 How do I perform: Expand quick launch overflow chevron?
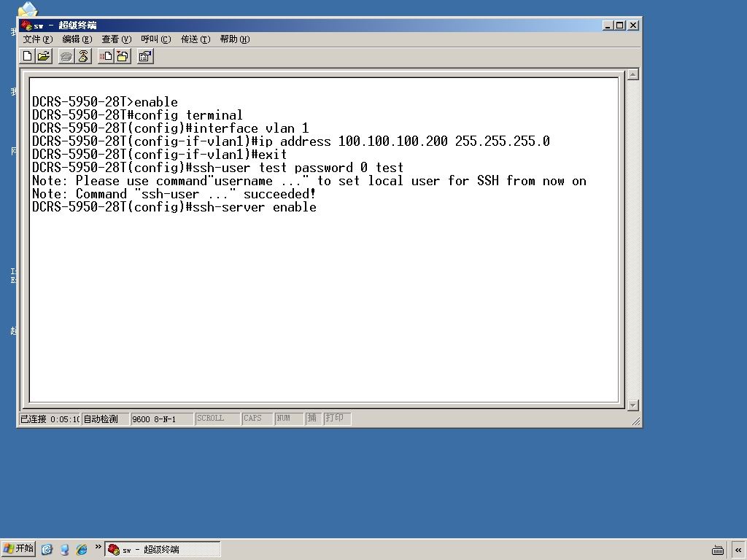[98, 547]
